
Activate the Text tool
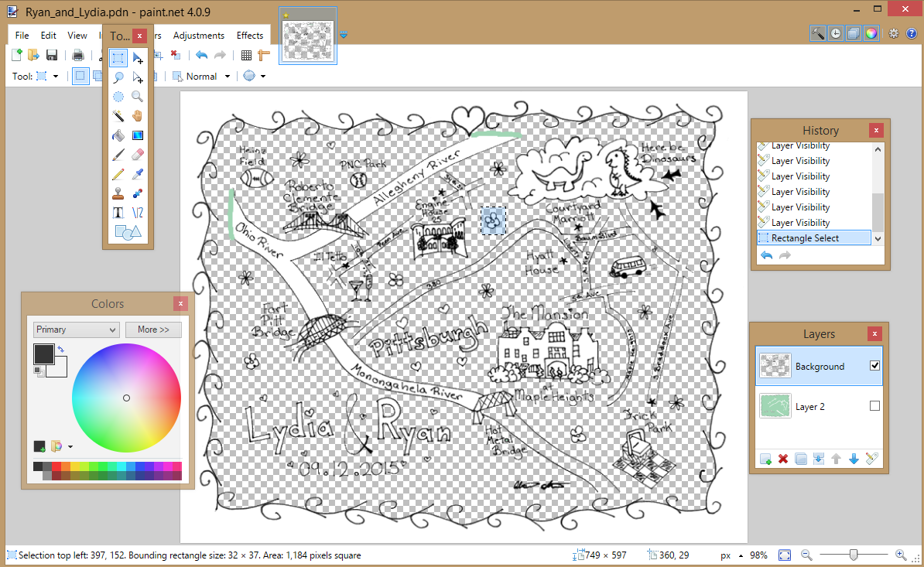pos(118,212)
